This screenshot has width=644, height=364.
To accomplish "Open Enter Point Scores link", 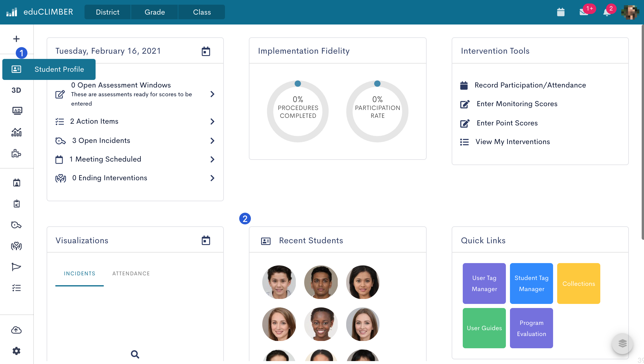I will coord(499,123).
